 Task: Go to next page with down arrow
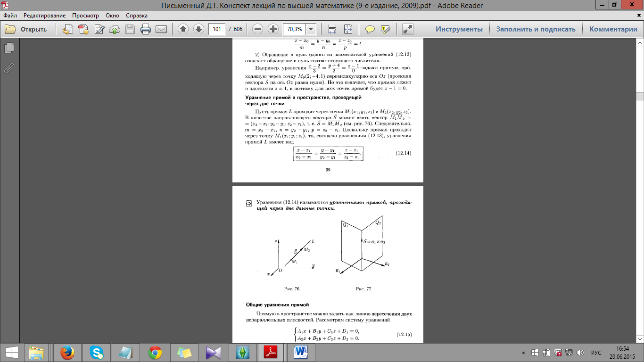click(x=198, y=29)
